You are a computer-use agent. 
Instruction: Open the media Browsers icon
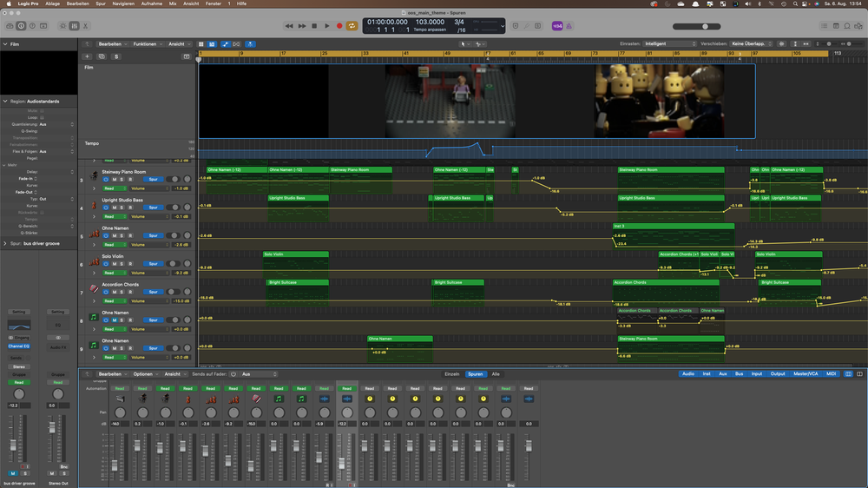coord(858,26)
